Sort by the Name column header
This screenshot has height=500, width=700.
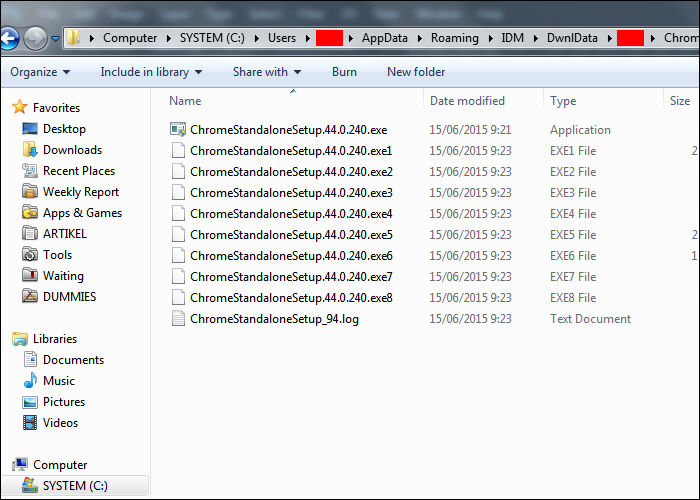185,101
